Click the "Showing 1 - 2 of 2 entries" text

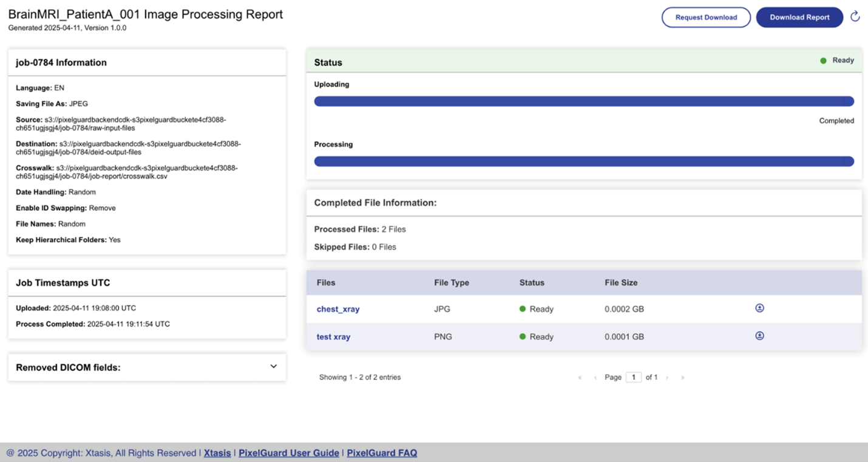[360, 378]
